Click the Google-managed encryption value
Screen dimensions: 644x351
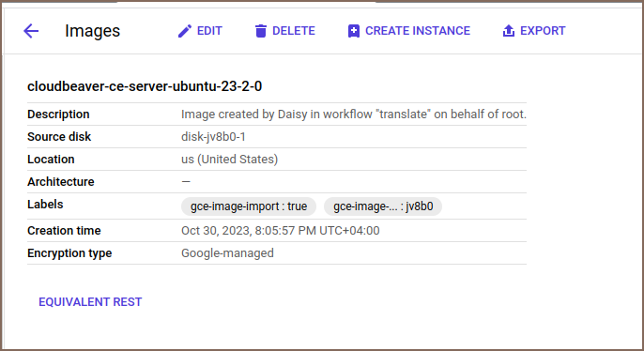(x=227, y=253)
